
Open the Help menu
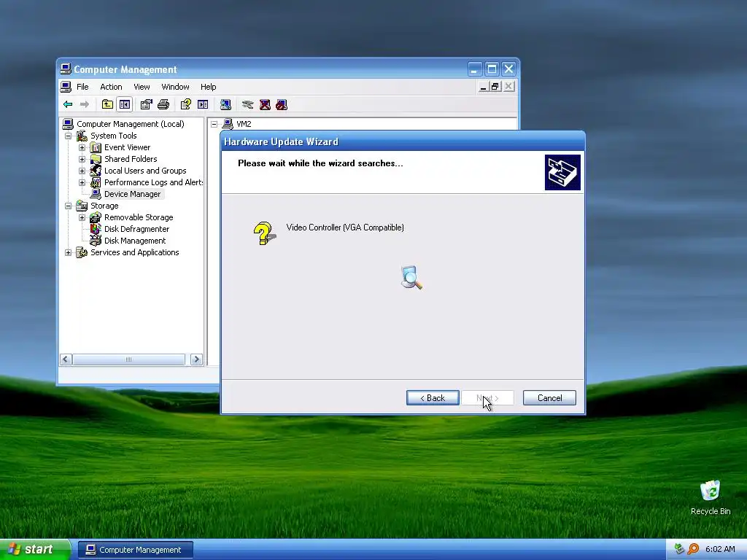click(x=208, y=87)
